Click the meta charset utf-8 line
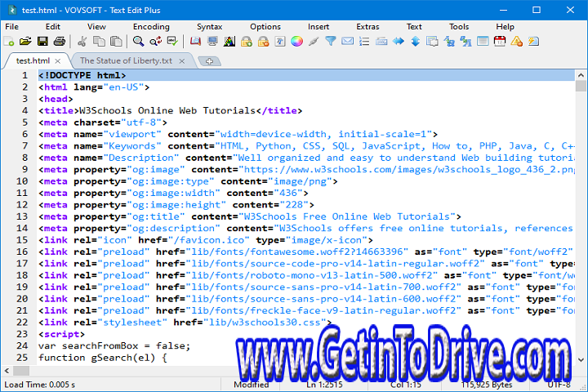The image size is (588, 392). 103,122
